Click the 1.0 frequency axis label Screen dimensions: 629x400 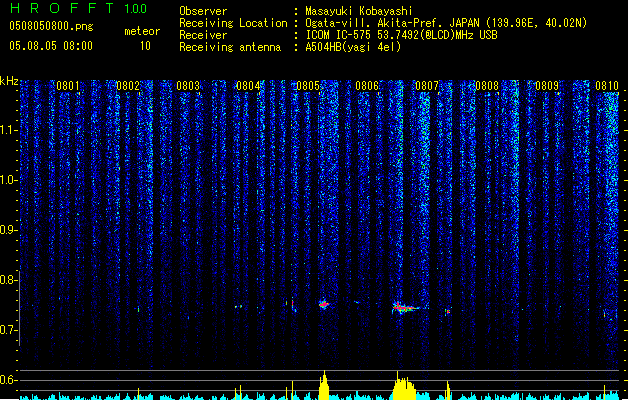coord(8,180)
